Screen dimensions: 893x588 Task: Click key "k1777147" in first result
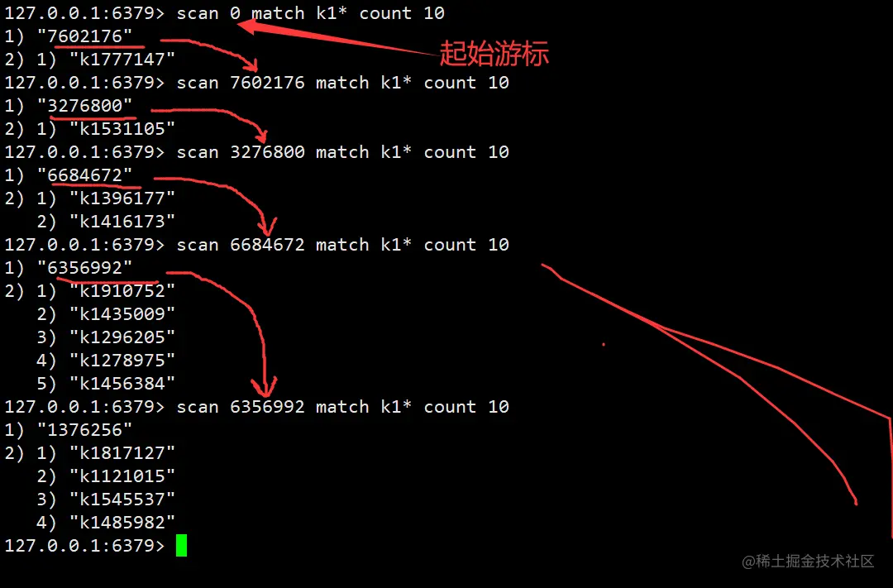(x=122, y=60)
